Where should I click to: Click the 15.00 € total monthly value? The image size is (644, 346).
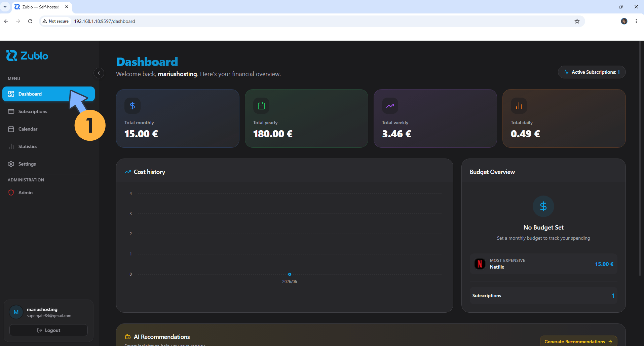(x=141, y=134)
